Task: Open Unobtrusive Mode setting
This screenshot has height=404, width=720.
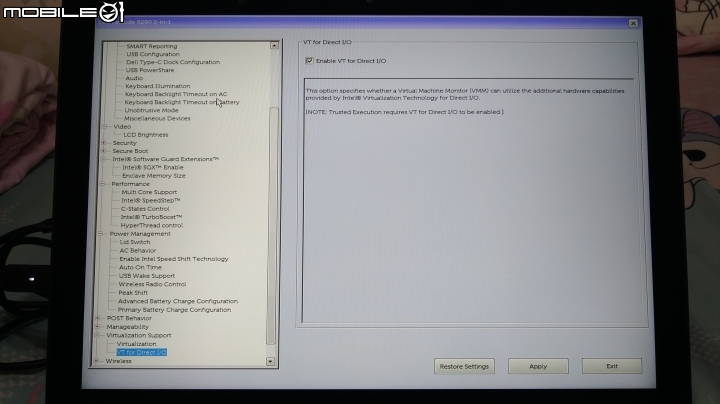Action: (x=151, y=110)
